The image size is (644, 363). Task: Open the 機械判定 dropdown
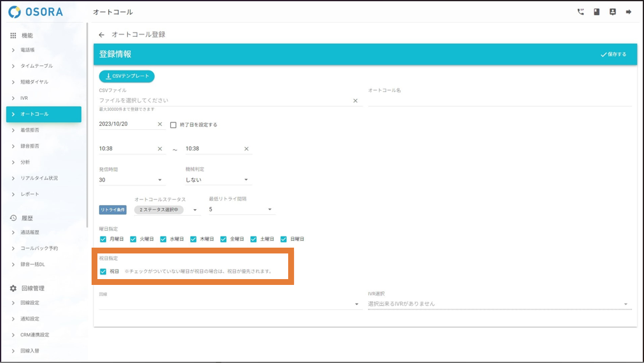tap(218, 180)
